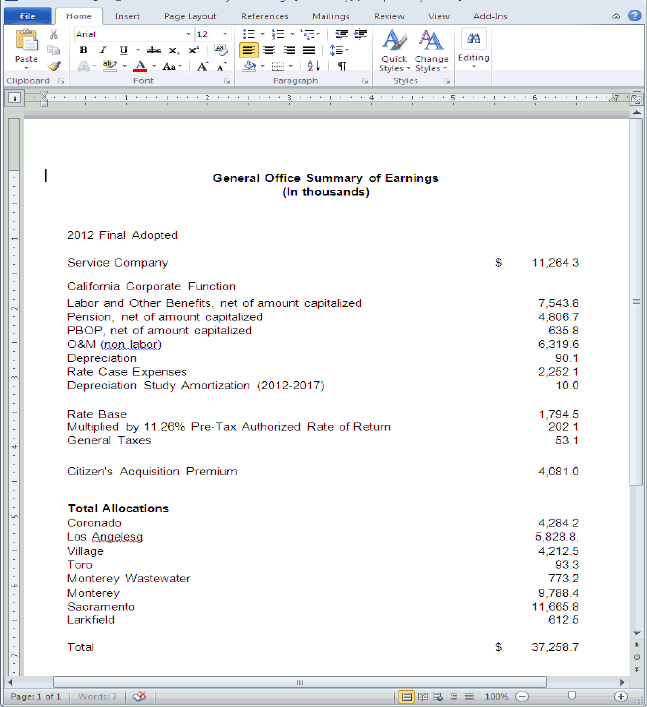Click the Words count in the status bar
The width and height of the screenshot is (647, 707).
click(x=98, y=696)
